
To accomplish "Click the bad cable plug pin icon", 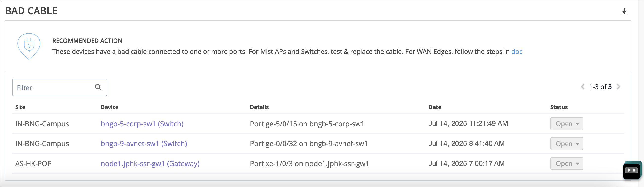I will (29, 46).
